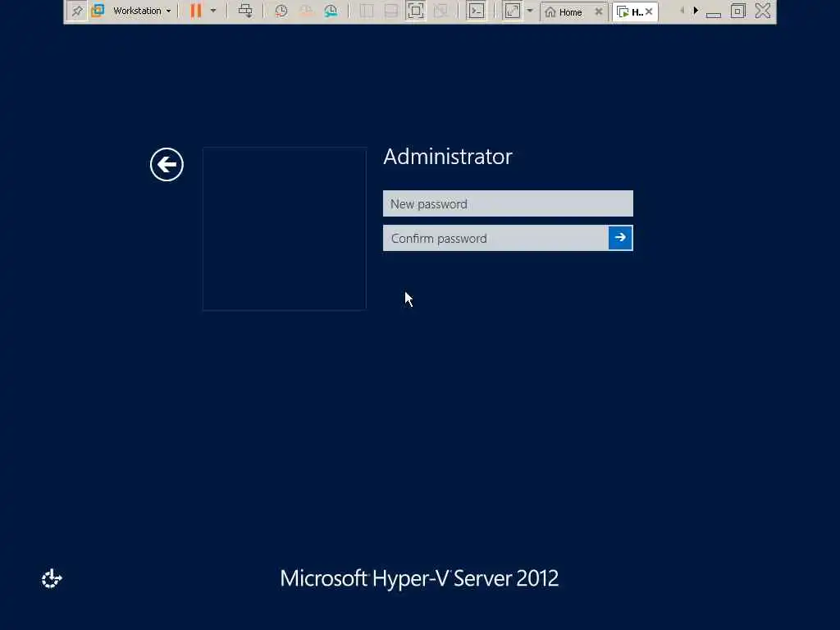Click the Administrator account picture tile
The height and width of the screenshot is (630, 840).
click(x=285, y=229)
